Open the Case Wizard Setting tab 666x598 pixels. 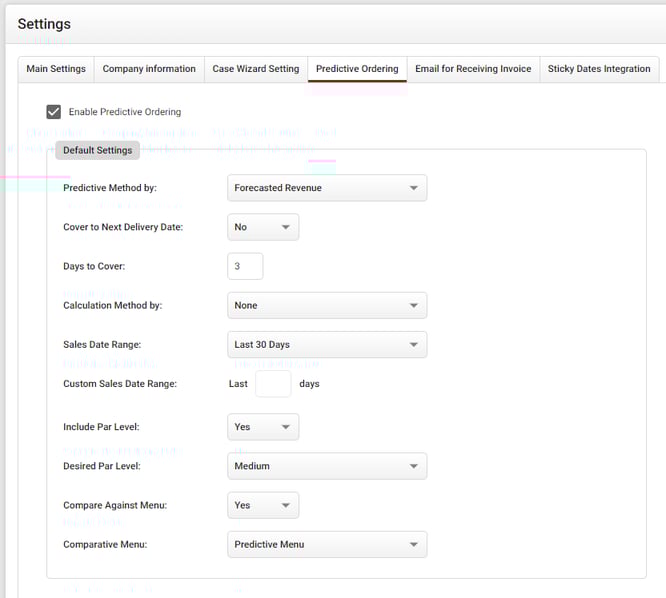[255, 69]
